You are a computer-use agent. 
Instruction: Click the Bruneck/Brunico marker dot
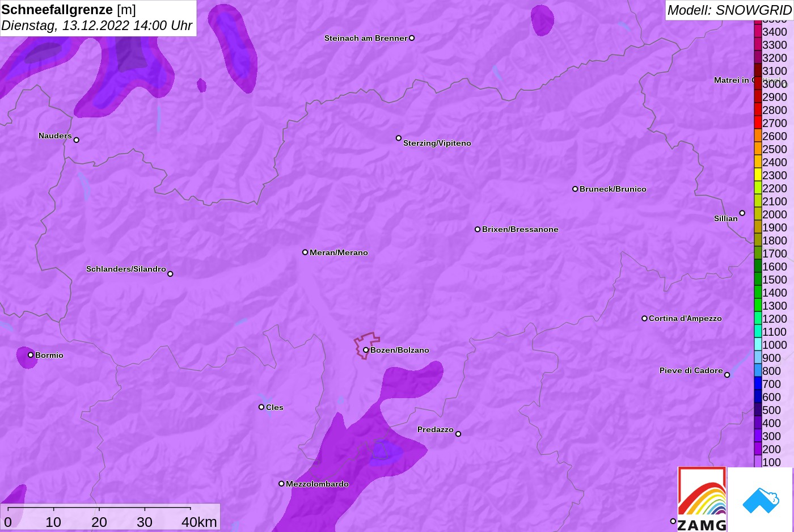point(575,189)
